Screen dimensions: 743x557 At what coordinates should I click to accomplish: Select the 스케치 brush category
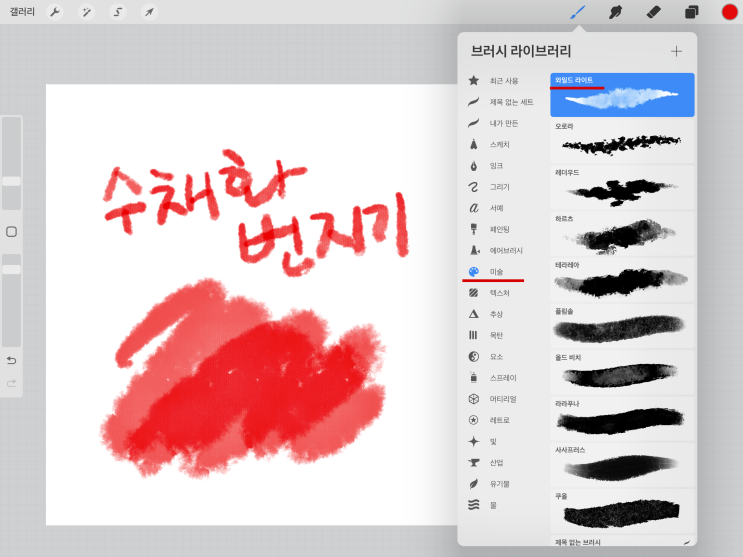[x=501, y=145]
